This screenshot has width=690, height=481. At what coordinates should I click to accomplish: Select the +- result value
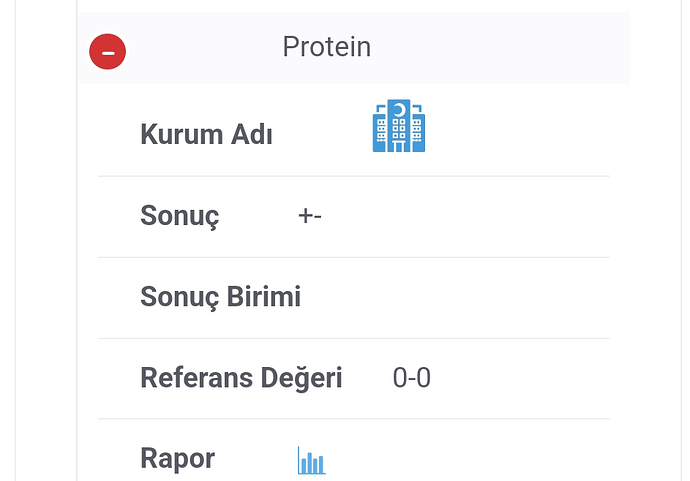(x=310, y=216)
